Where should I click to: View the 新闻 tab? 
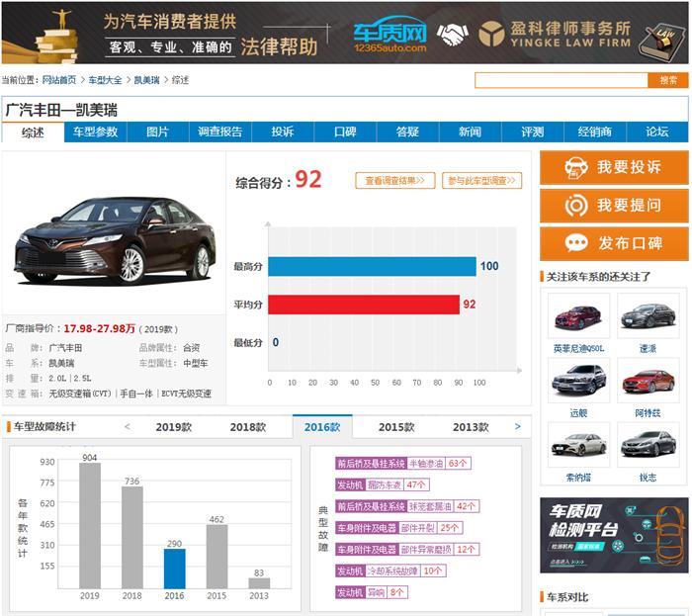point(470,132)
